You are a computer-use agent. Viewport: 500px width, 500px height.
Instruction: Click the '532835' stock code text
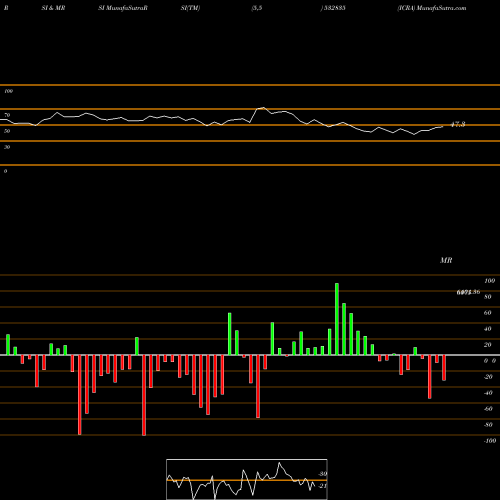(x=334, y=8)
